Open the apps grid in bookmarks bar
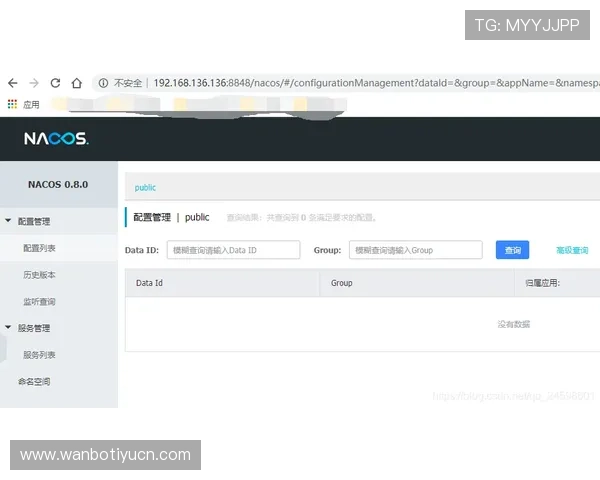 coord(12,104)
